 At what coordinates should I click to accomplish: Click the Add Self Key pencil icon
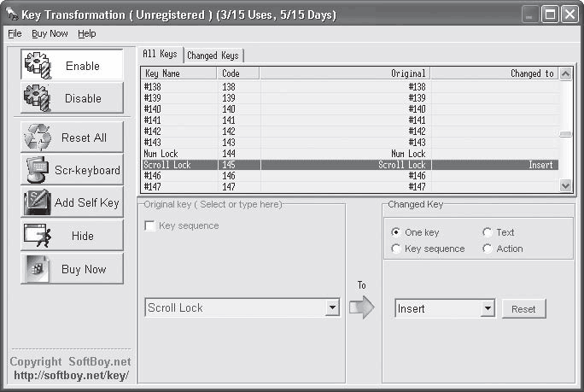coord(38,202)
